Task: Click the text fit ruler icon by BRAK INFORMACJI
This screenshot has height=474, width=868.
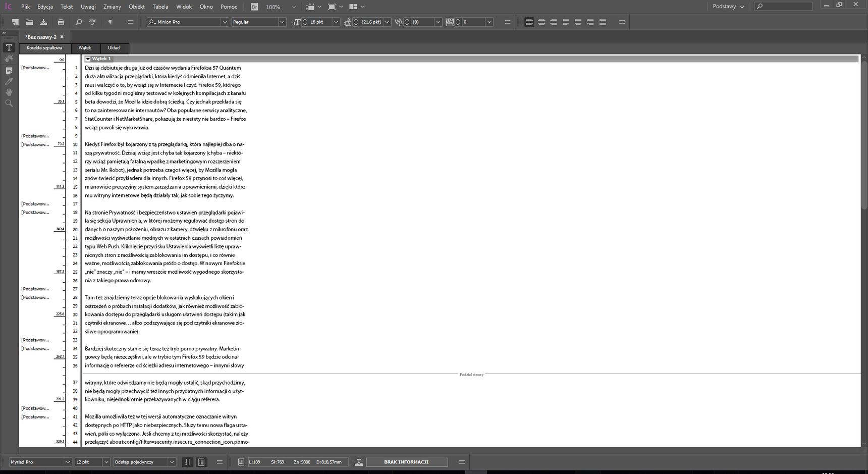Action: pyautogui.click(x=359, y=462)
